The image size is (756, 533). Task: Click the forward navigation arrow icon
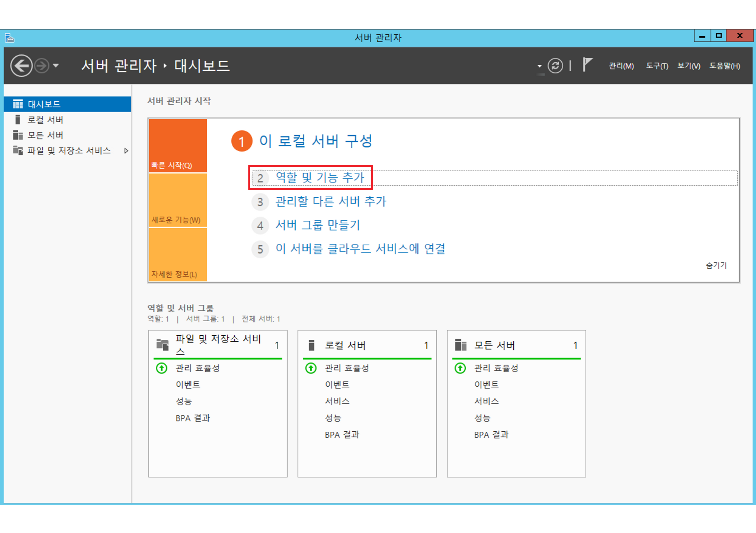point(42,66)
